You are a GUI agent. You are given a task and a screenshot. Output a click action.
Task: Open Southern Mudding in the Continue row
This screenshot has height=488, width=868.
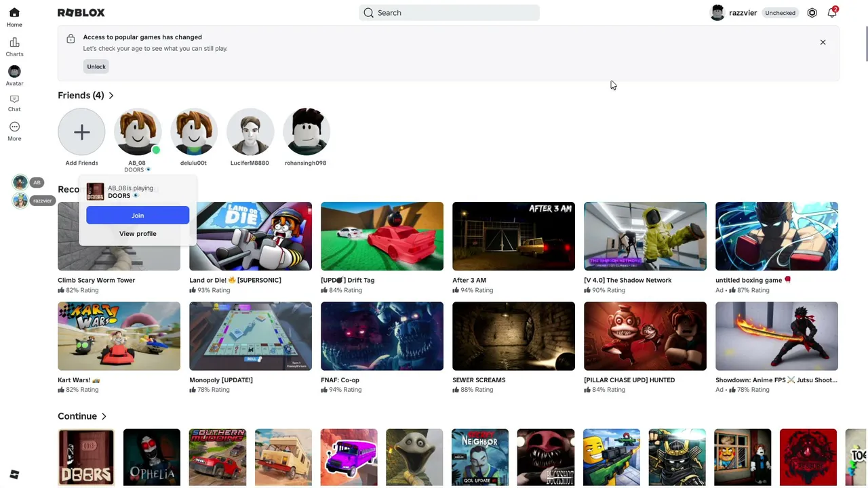(218, 457)
